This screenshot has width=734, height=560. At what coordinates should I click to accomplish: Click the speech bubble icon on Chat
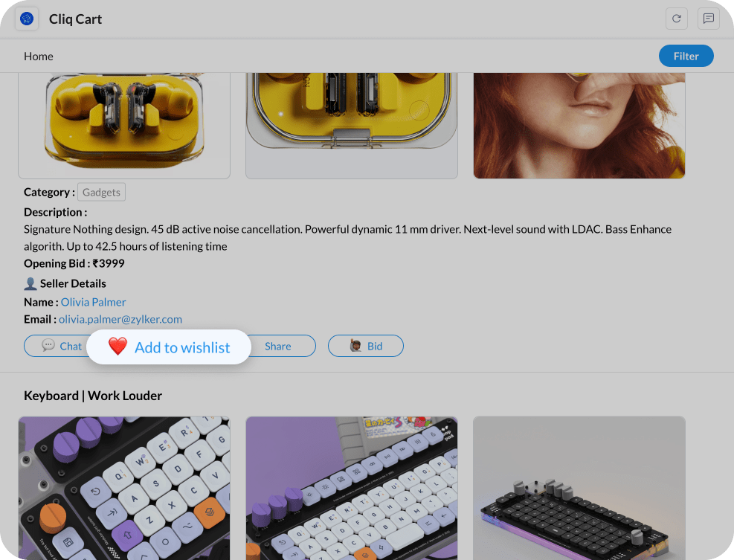click(48, 346)
